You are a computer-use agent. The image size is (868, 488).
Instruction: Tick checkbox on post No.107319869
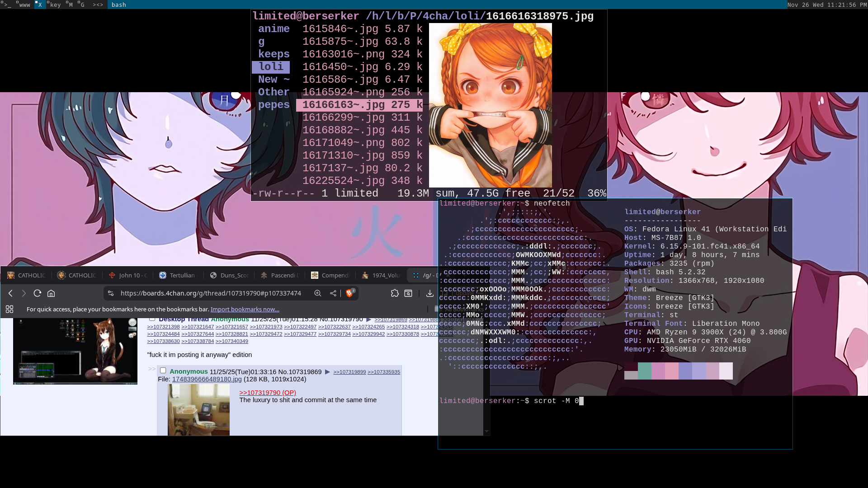click(x=163, y=371)
